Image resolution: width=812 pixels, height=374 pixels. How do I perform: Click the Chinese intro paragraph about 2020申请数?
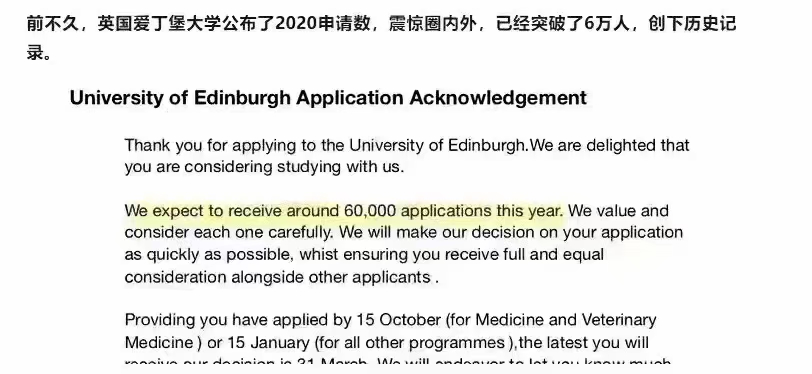click(381, 38)
